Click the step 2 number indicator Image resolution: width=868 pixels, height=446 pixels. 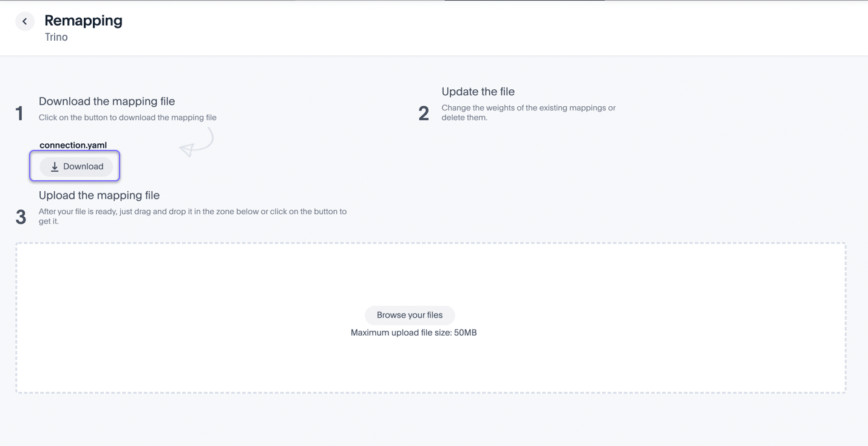coord(424,113)
